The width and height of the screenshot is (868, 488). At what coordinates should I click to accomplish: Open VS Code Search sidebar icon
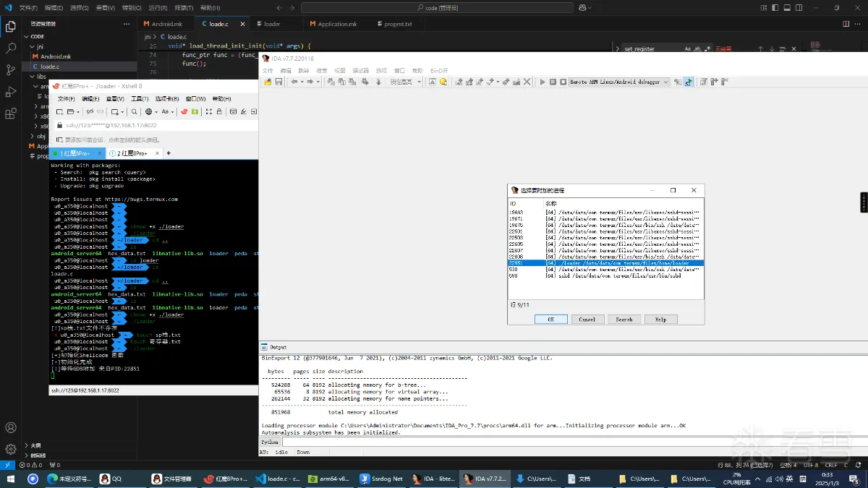pyautogui.click(x=11, y=48)
